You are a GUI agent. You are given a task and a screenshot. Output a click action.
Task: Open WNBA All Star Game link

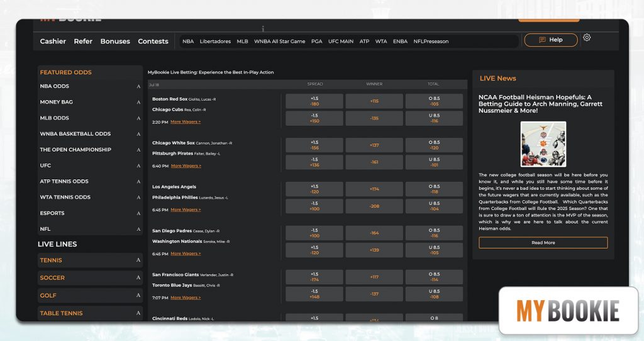tap(280, 41)
